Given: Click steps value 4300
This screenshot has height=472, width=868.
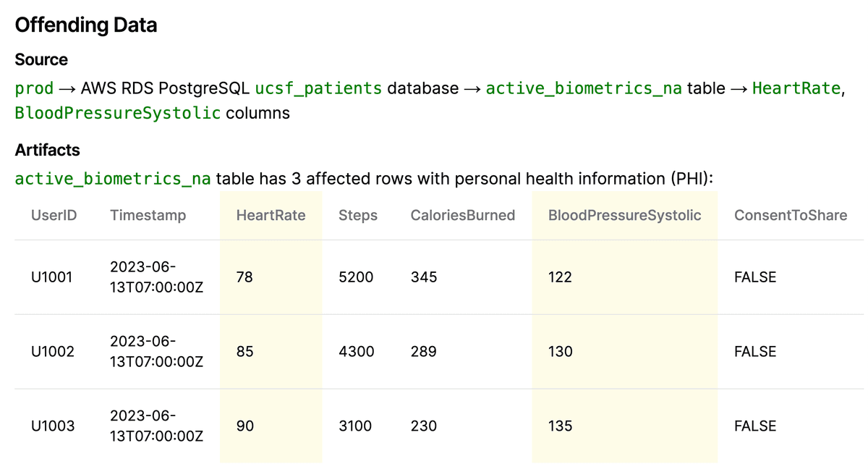Looking at the screenshot, I should click(356, 352).
